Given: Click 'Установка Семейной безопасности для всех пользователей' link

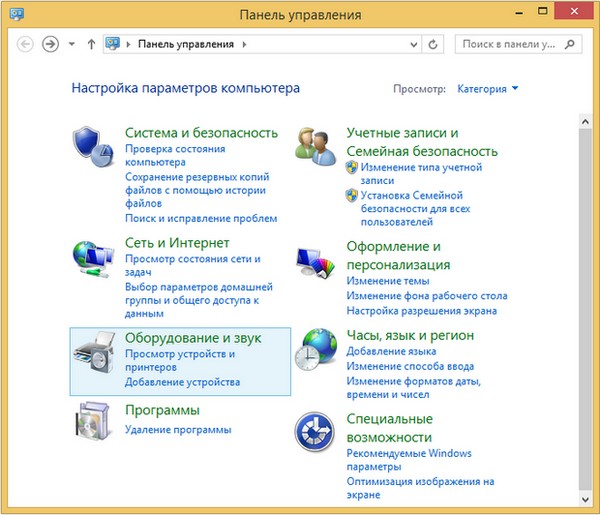Looking at the screenshot, I should [x=416, y=209].
